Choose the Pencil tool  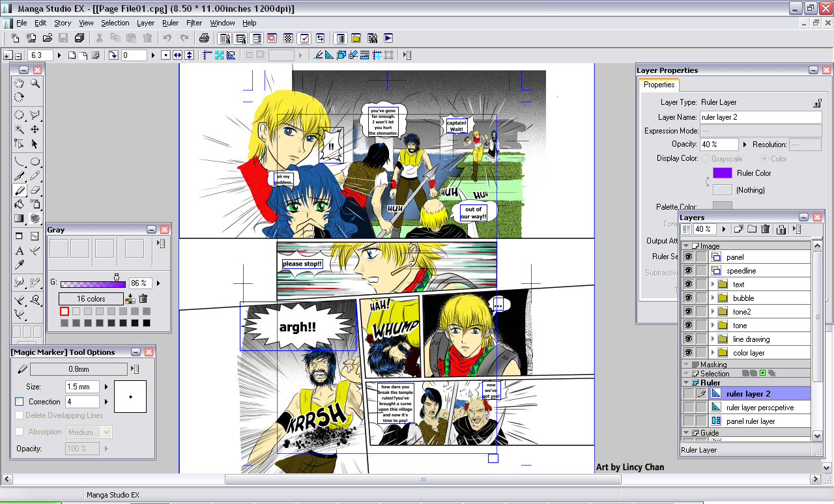[x=35, y=176]
